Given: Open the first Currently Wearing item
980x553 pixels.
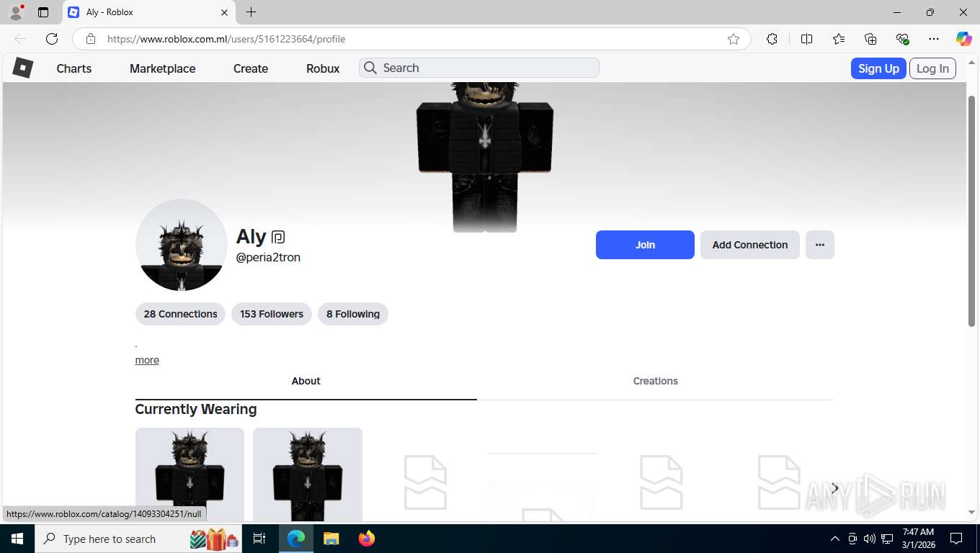Looking at the screenshot, I should pyautogui.click(x=190, y=475).
